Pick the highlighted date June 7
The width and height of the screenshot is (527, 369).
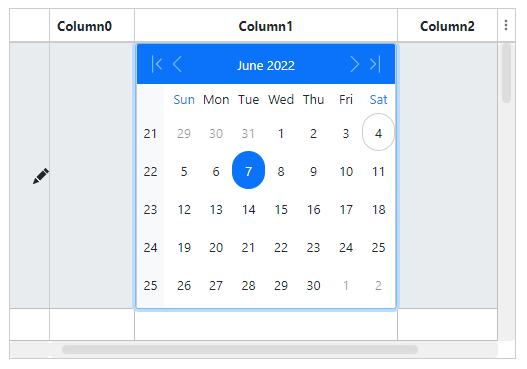pyautogui.click(x=248, y=170)
